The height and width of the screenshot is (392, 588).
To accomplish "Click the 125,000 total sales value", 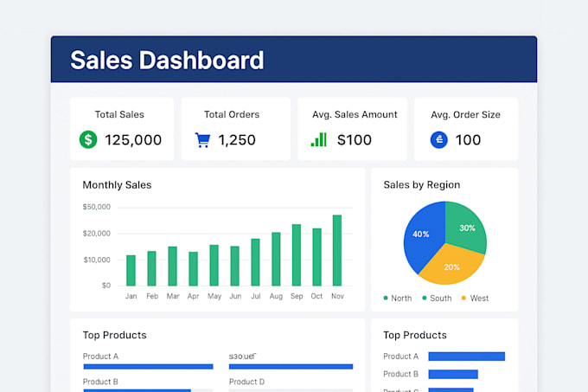I will pyautogui.click(x=133, y=140).
